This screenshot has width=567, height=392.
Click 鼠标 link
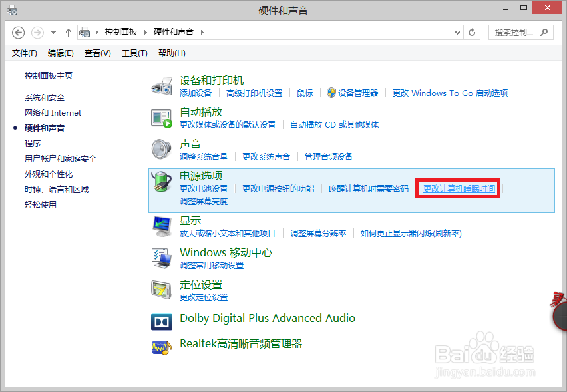click(x=305, y=93)
